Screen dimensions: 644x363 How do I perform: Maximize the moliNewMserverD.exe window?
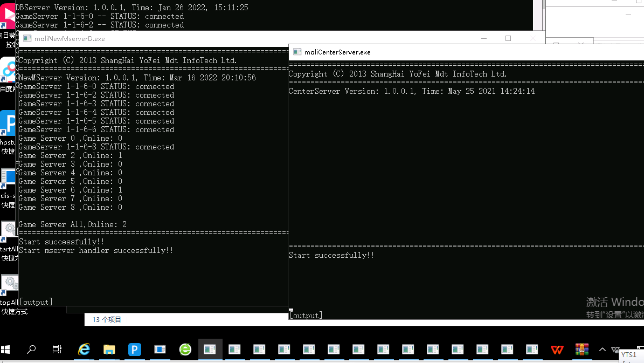(508, 38)
